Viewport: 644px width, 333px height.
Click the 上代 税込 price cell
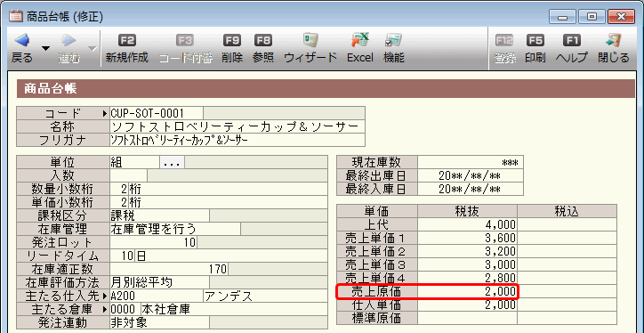567,224
